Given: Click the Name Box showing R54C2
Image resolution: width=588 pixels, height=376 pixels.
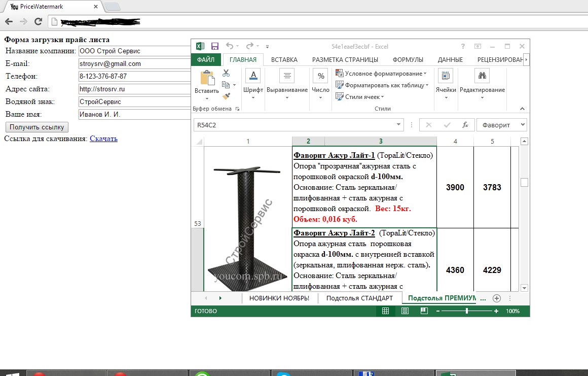Looking at the screenshot, I should pyautogui.click(x=294, y=125).
